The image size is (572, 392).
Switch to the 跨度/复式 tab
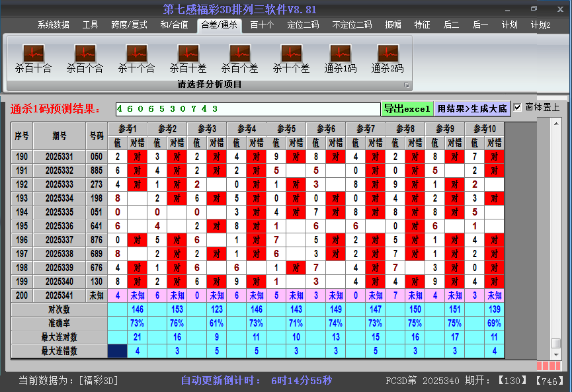129,25
